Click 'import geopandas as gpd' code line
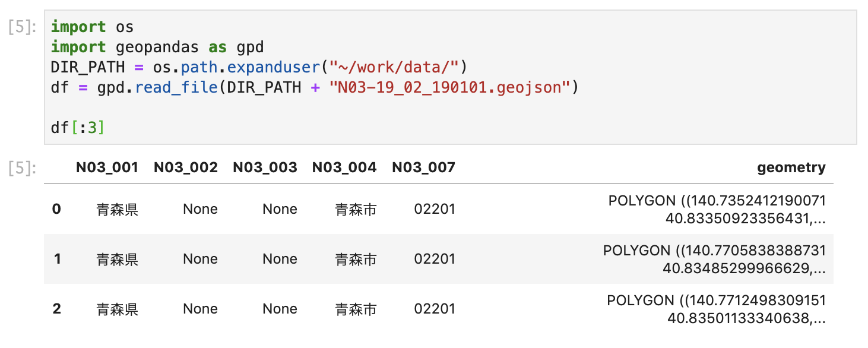 tap(157, 47)
